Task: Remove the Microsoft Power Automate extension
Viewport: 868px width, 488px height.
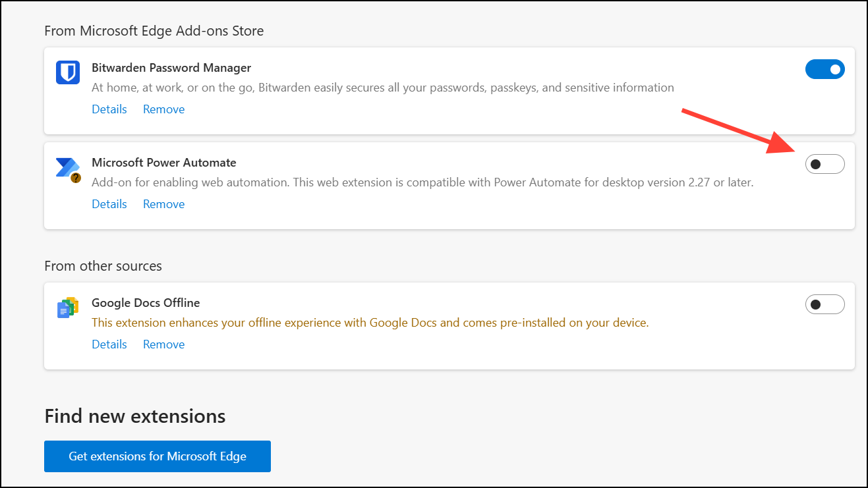Action: click(x=163, y=204)
